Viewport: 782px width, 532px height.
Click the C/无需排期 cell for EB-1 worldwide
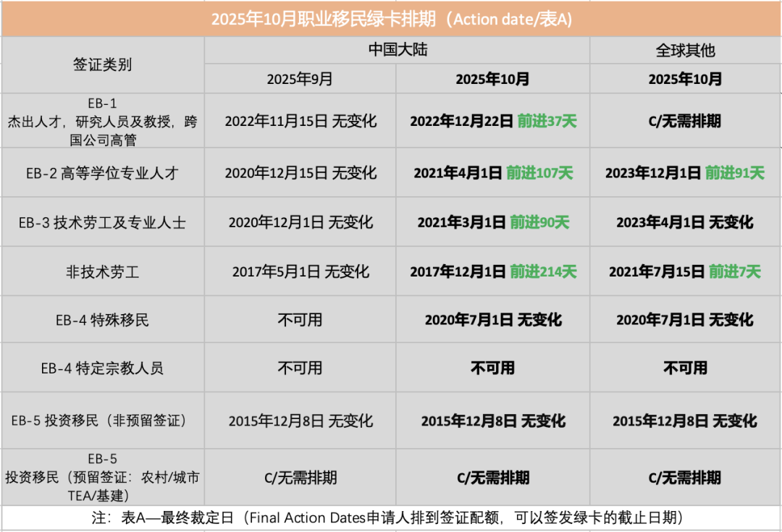click(684, 122)
